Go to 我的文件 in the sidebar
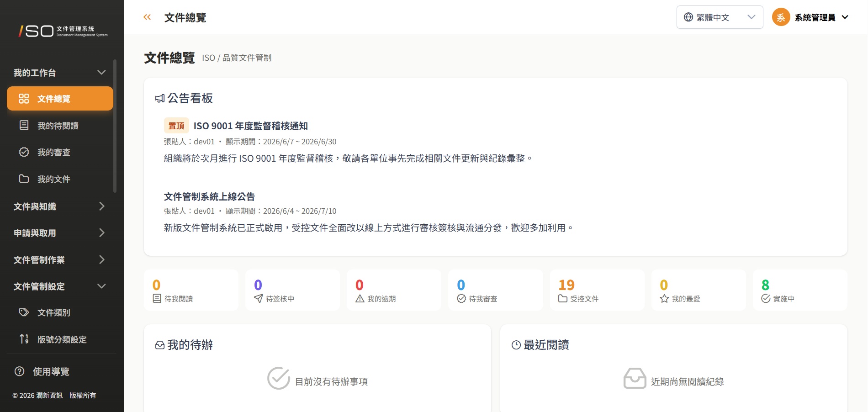Viewport: 868px width, 412px height. coord(60,179)
